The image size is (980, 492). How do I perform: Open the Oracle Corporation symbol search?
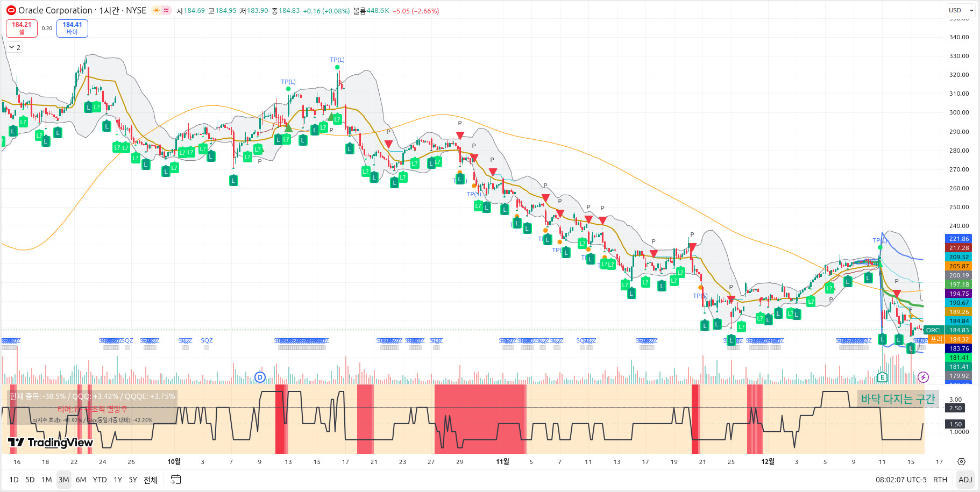tap(82, 10)
